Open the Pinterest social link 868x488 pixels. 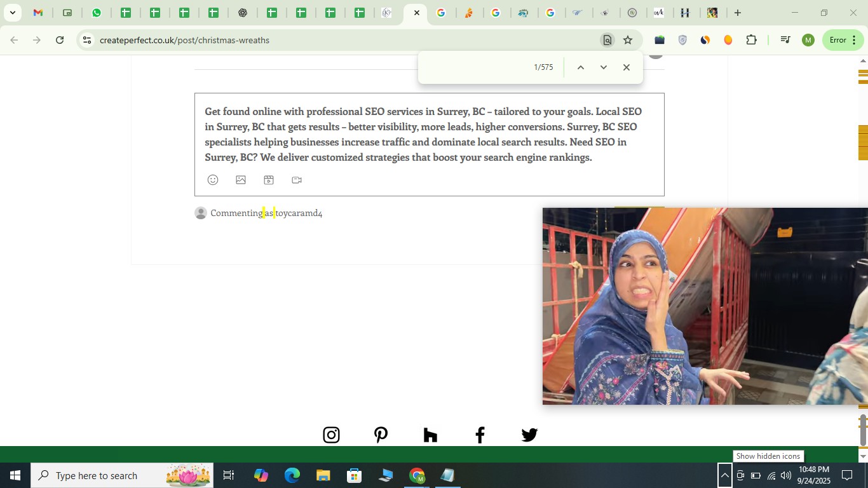[381, 435]
